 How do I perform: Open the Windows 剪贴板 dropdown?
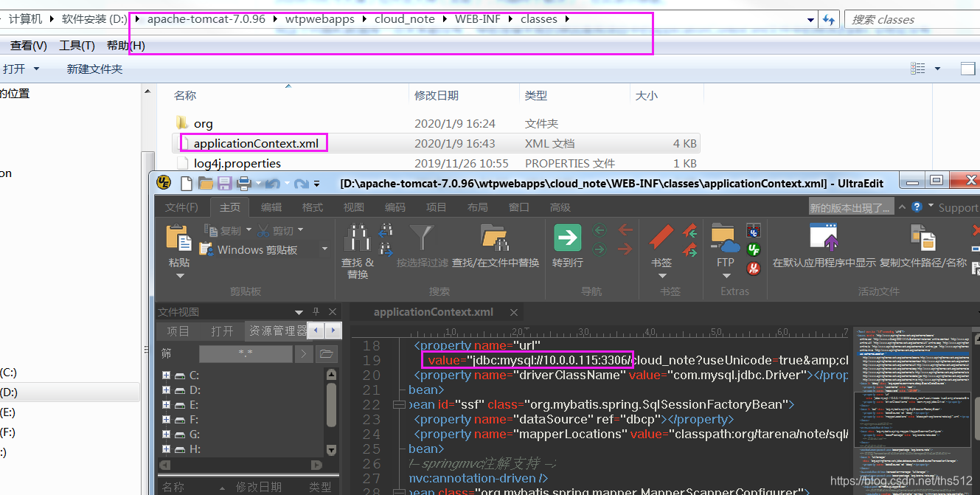(x=324, y=249)
